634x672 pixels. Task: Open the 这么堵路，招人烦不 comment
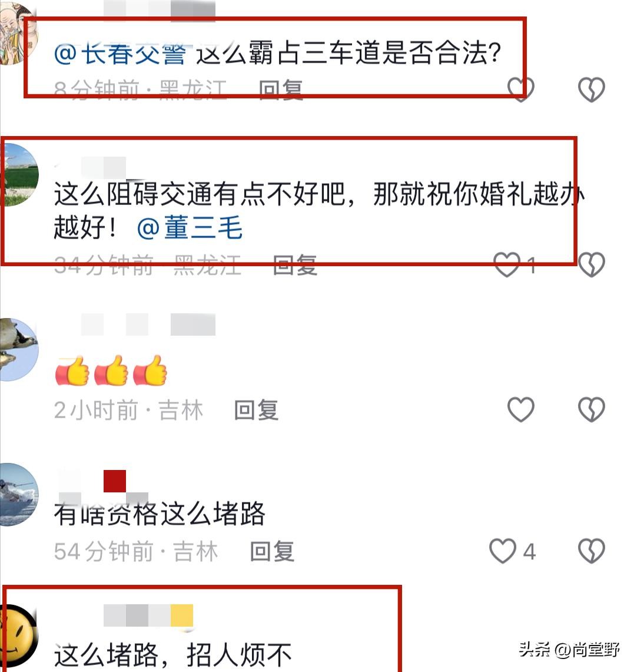pyautogui.click(x=172, y=656)
